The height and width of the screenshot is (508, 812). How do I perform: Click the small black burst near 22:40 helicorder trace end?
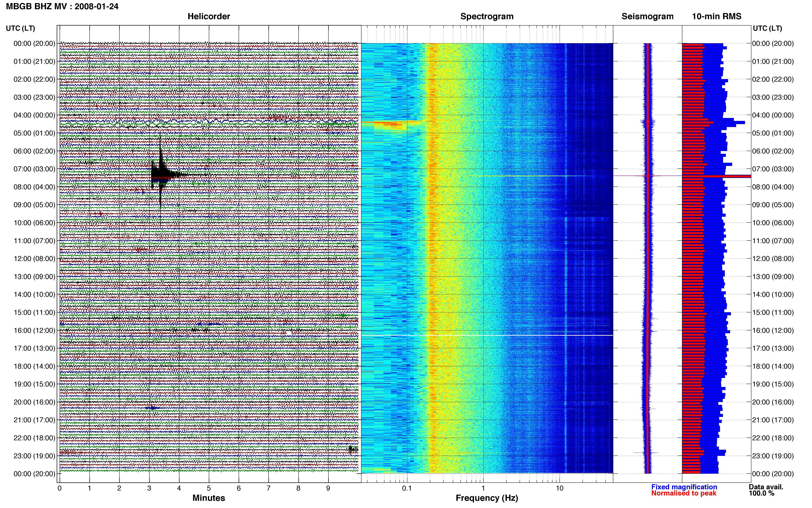353,449
